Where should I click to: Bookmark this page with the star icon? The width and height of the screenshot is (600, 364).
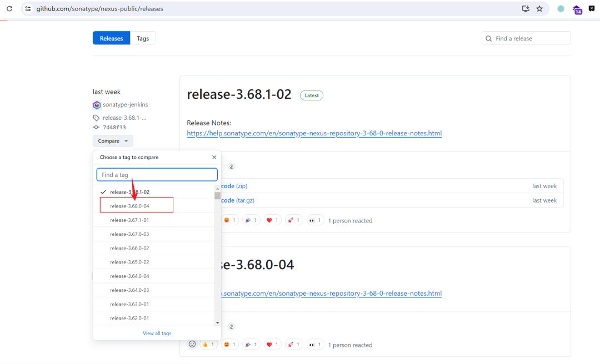[x=539, y=8]
